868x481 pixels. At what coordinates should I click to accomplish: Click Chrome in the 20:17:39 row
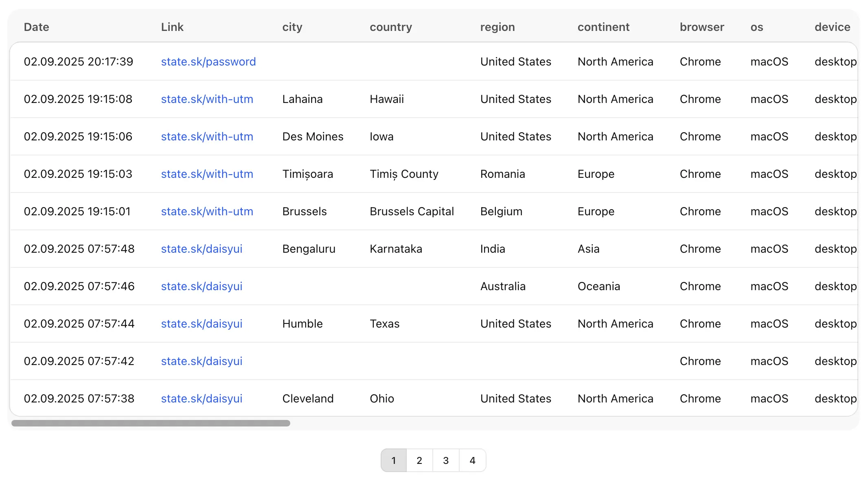pyautogui.click(x=700, y=61)
